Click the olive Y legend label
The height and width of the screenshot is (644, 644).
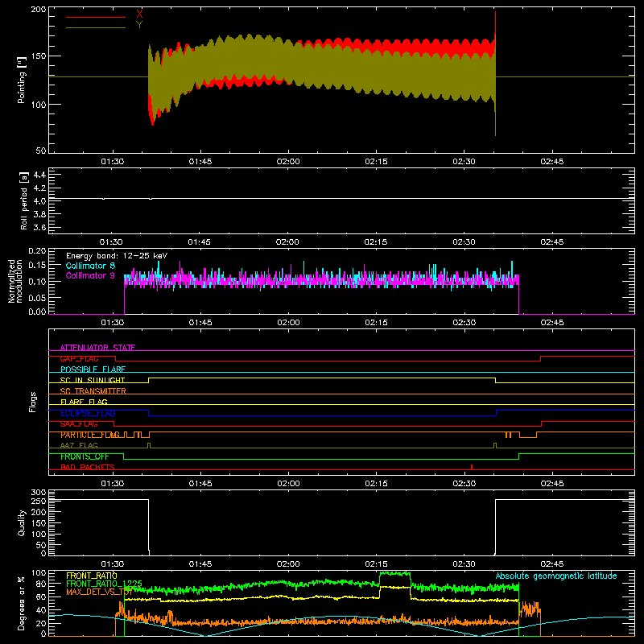pyautogui.click(x=139, y=25)
